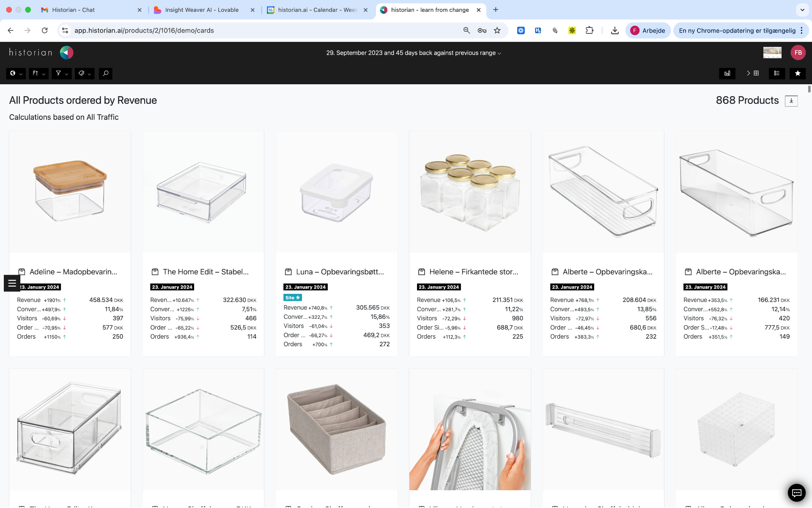Open the ironing board product image
Image resolution: width=812 pixels, height=508 pixels.
click(470, 429)
